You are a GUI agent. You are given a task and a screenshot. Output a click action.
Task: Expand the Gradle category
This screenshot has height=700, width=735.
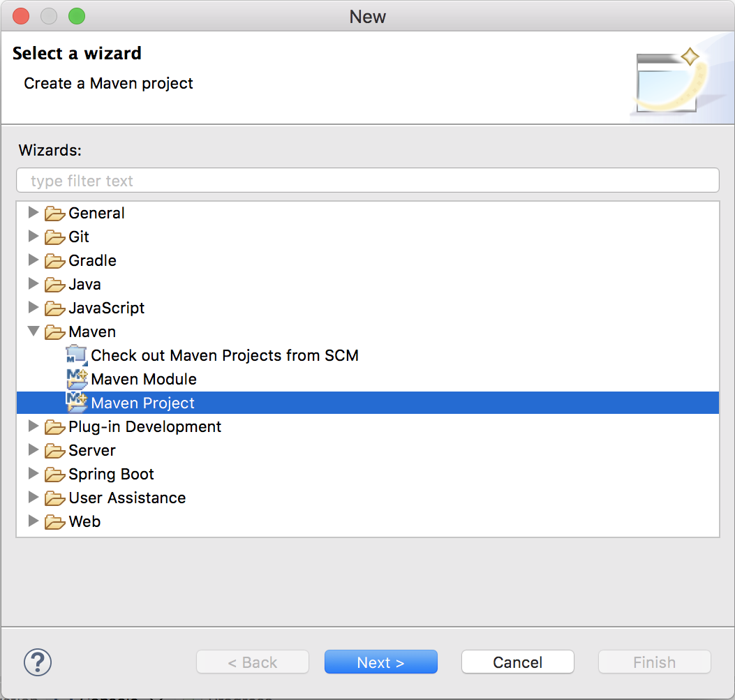33,260
